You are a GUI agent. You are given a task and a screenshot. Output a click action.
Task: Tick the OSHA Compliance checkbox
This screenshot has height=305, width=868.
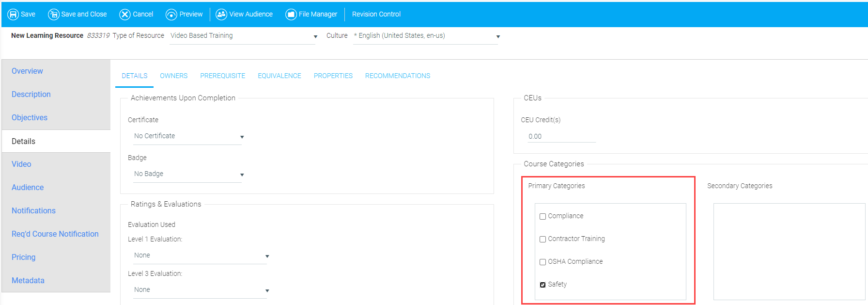coord(542,262)
